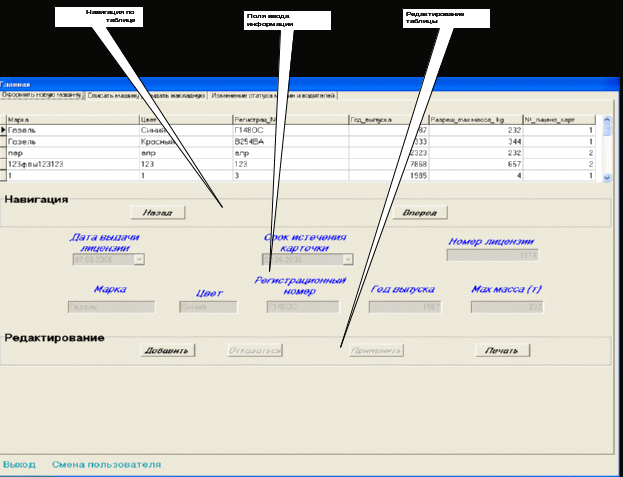Viewport: 623px width, 477px height.
Task: Switch to the Списать машину tab
Action: click(113, 96)
